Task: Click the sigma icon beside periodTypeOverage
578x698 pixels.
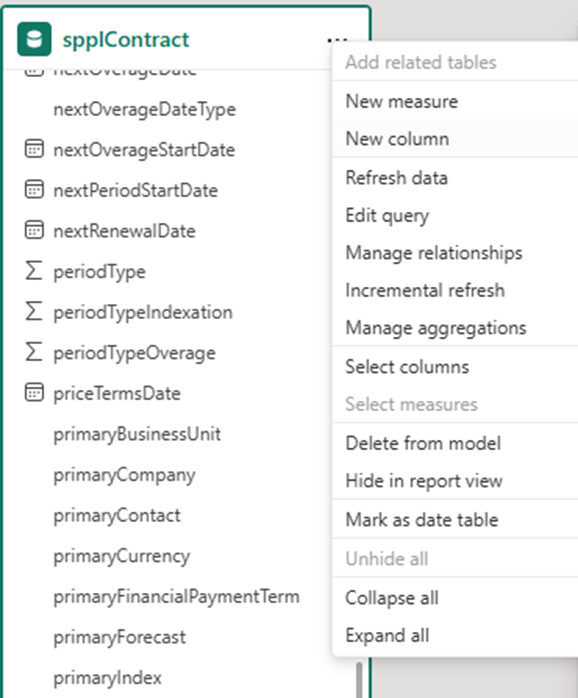Action: [34, 352]
